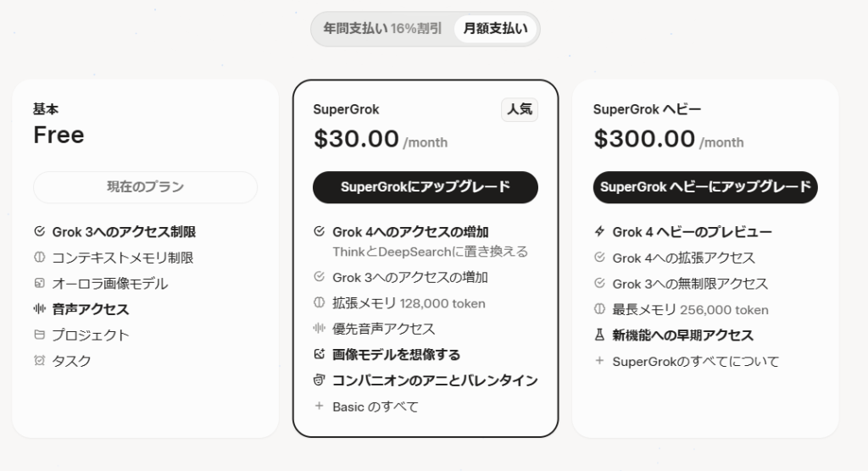The height and width of the screenshot is (471, 868).
Task: Click the memory icon beside コンテキストメモリ制限
Action: pyautogui.click(x=39, y=257)
